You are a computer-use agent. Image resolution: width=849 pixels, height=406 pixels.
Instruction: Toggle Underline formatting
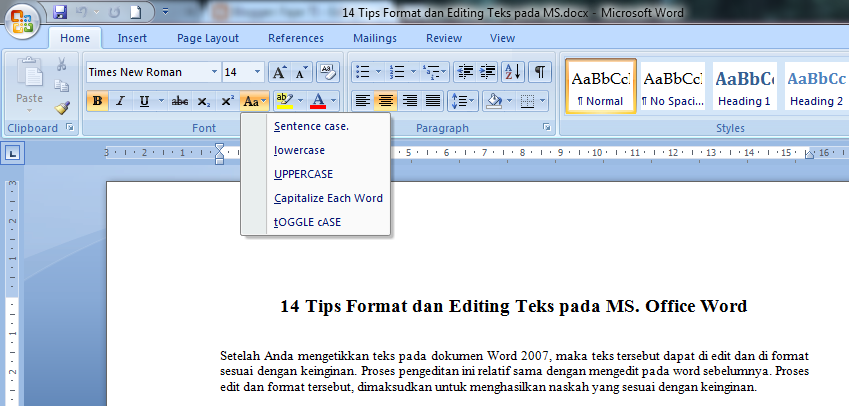point(144,101)
